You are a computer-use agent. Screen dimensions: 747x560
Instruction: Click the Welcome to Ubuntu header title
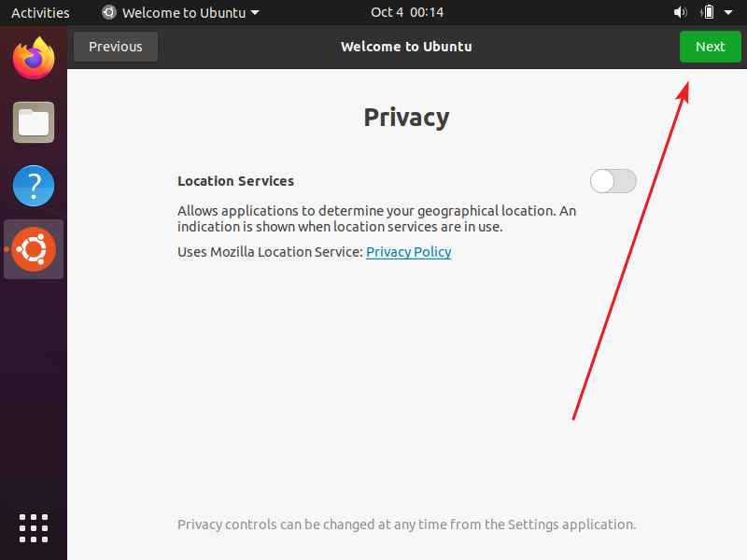coord(406,47)
